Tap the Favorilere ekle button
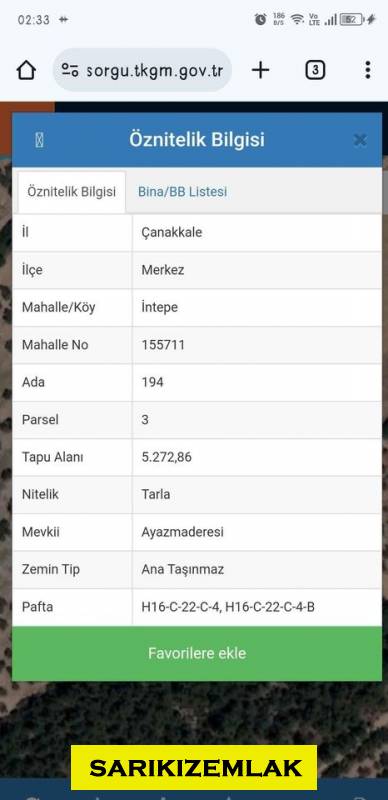The image size is (388, 800). tap(197, 654)
